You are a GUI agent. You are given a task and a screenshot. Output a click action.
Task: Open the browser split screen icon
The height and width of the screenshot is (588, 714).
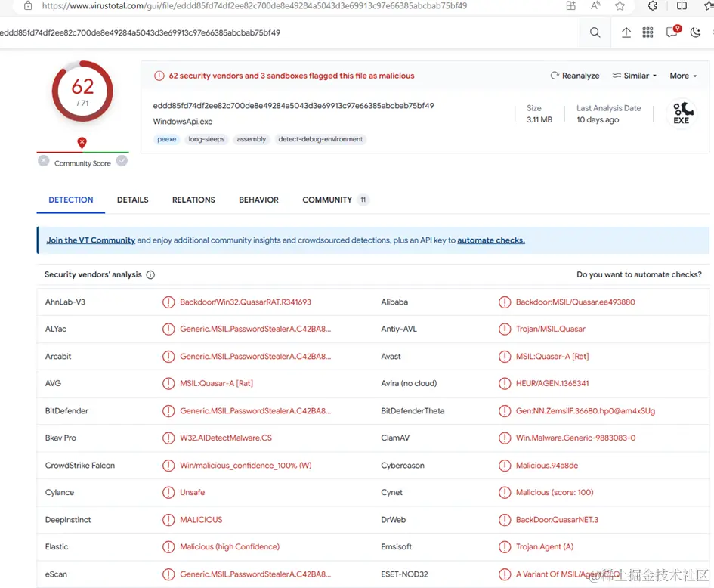coord(682,6)
